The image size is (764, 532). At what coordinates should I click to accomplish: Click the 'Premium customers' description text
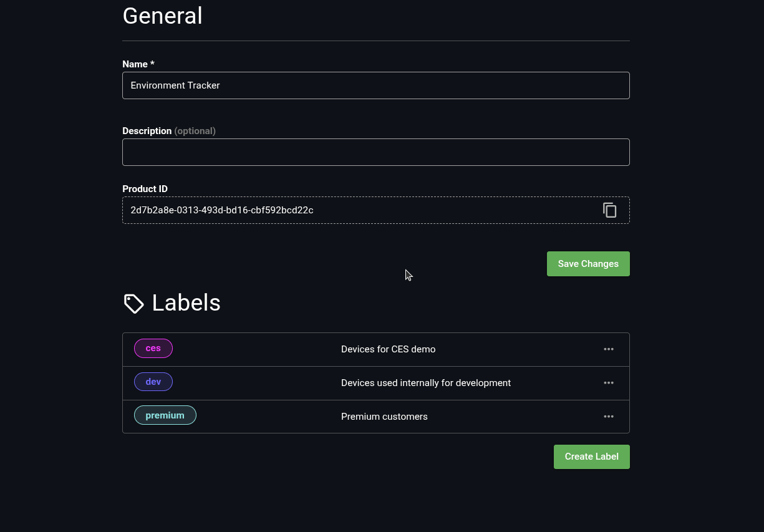[384, 417]
